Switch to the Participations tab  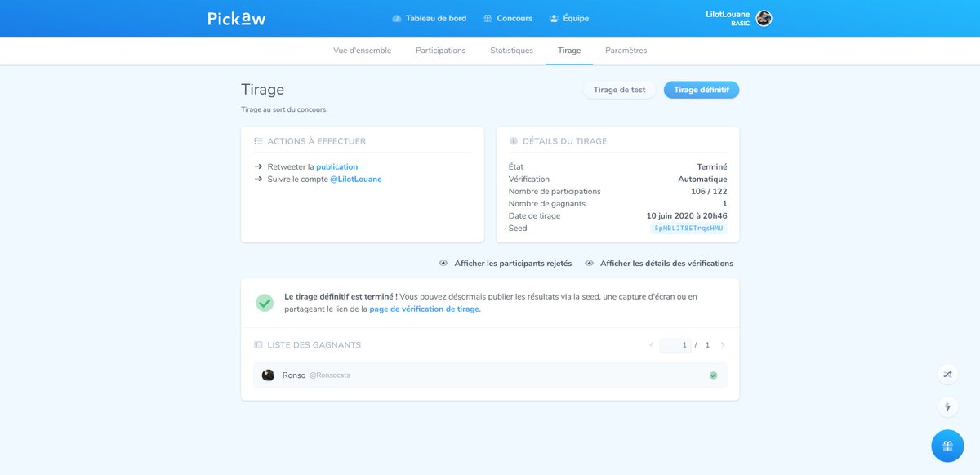point(441,51)
